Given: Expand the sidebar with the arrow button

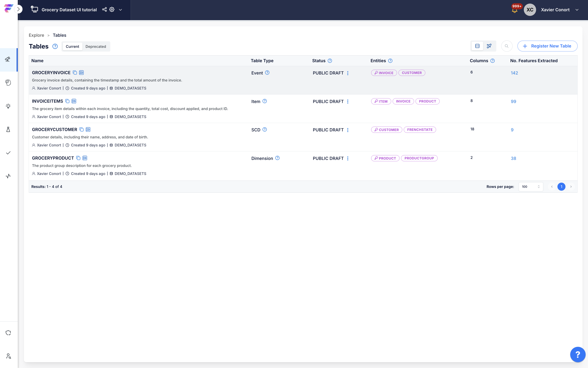Looking at the screenshot, I should (18, 9).
